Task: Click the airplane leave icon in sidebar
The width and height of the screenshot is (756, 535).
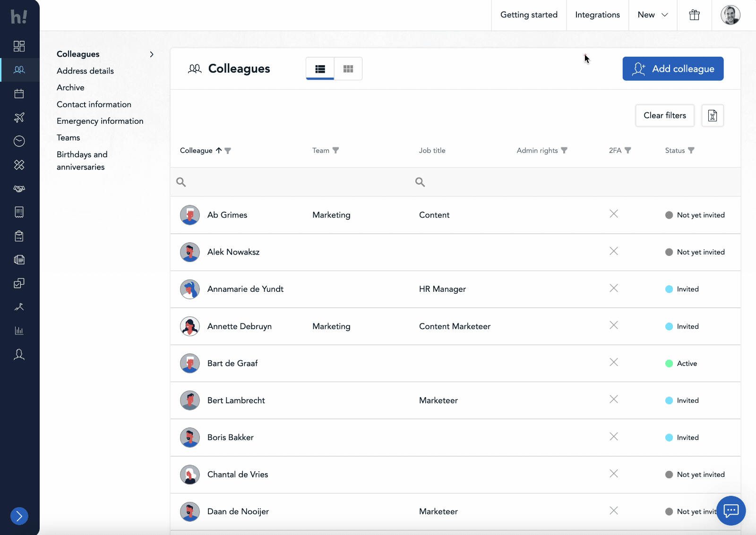Action: point(19,118)
